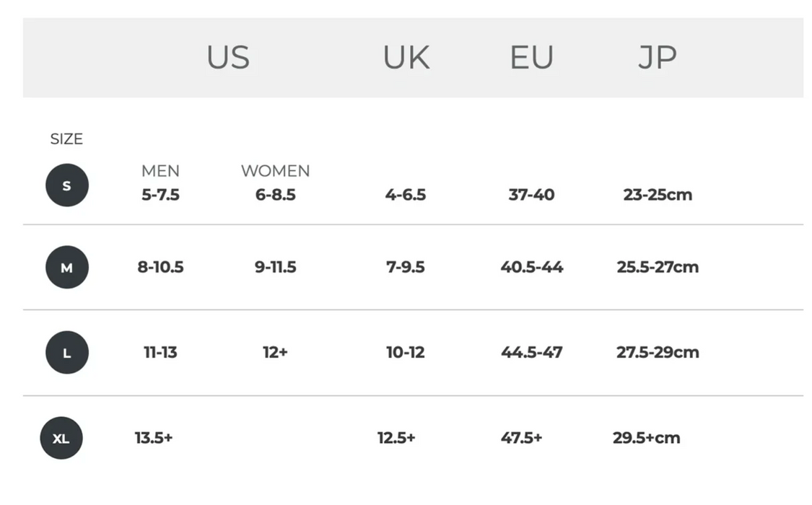The image size is (812, 505).
Task: Click the S size circle icon
Action: coord(66,185)
